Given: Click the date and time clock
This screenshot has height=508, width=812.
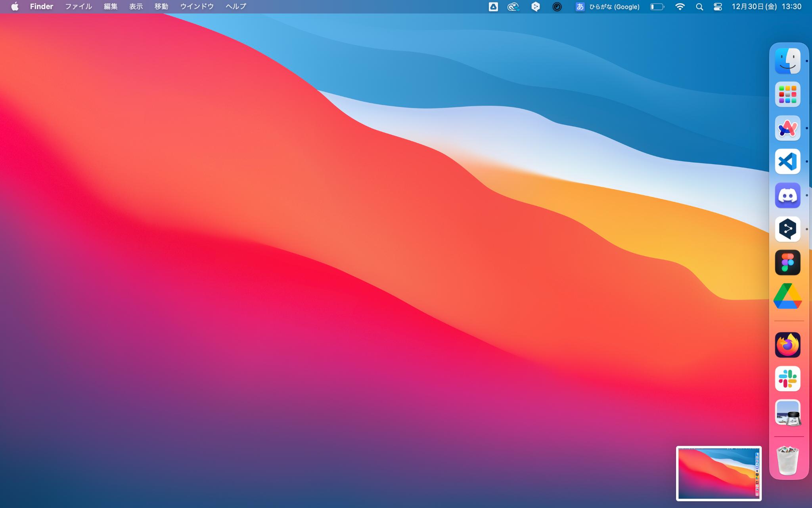Looking at the screenshot, I should click(x=766, y=7).
